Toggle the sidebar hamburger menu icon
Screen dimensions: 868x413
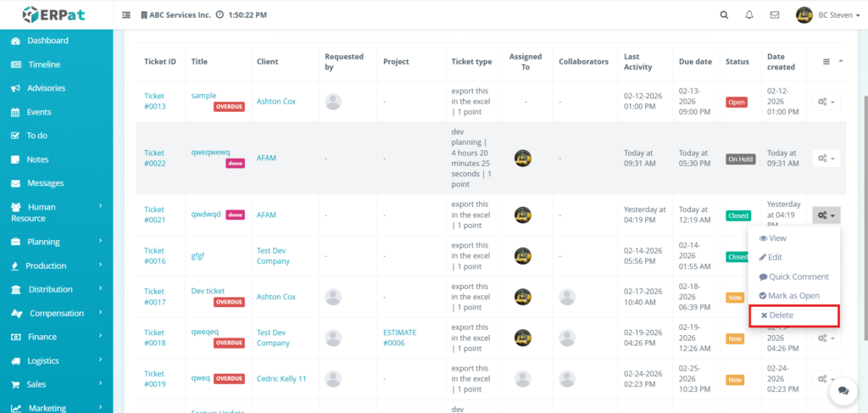pyautogui.click(x=126, y=14)
